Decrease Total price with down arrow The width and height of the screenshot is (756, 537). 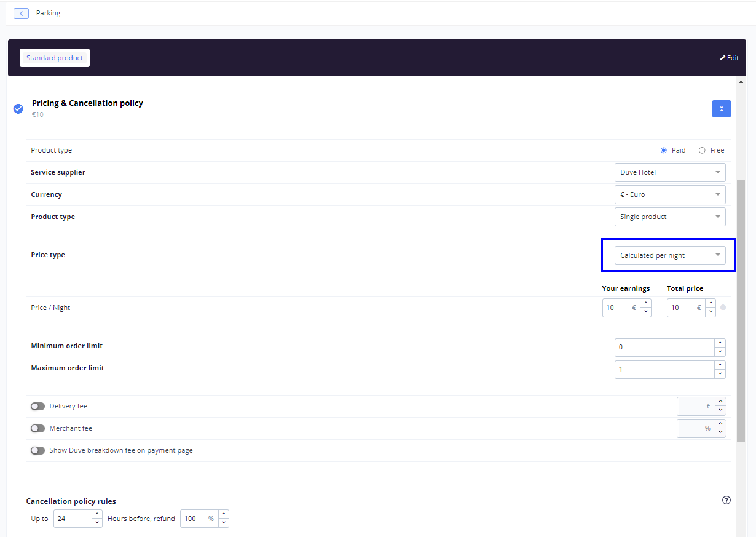711,312
